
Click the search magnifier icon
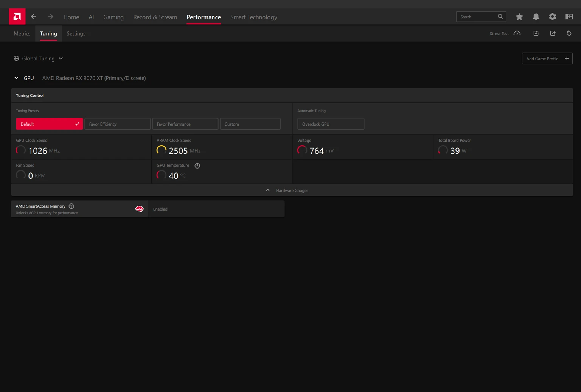tap(500, 17)
